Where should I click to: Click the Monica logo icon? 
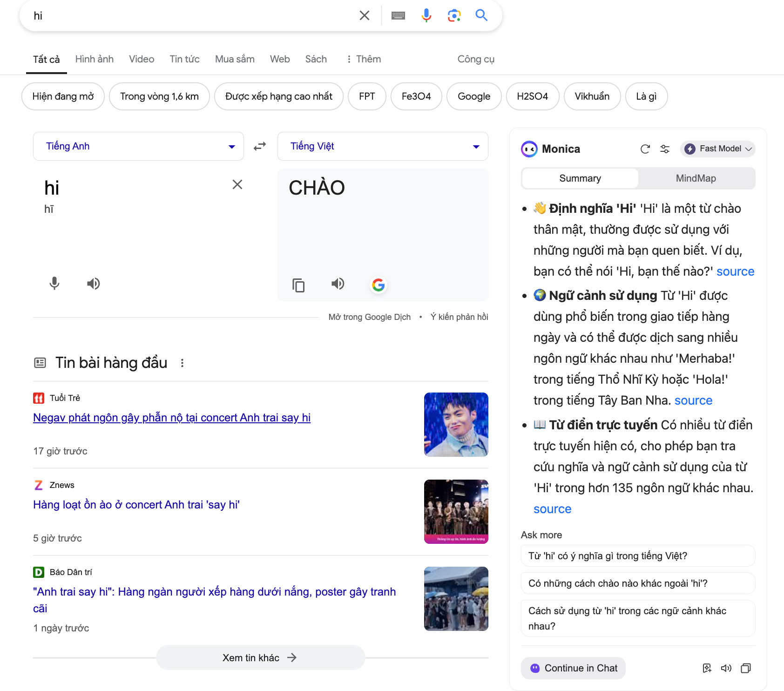[529, 149]
